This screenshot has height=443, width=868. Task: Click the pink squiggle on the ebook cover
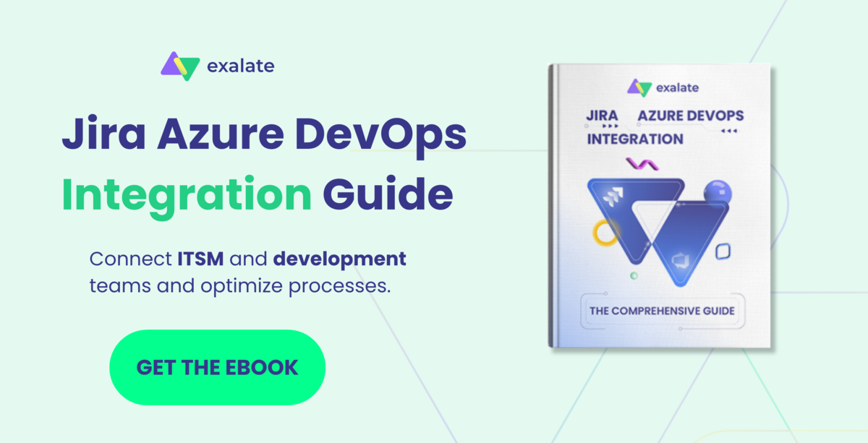[642, 164]
